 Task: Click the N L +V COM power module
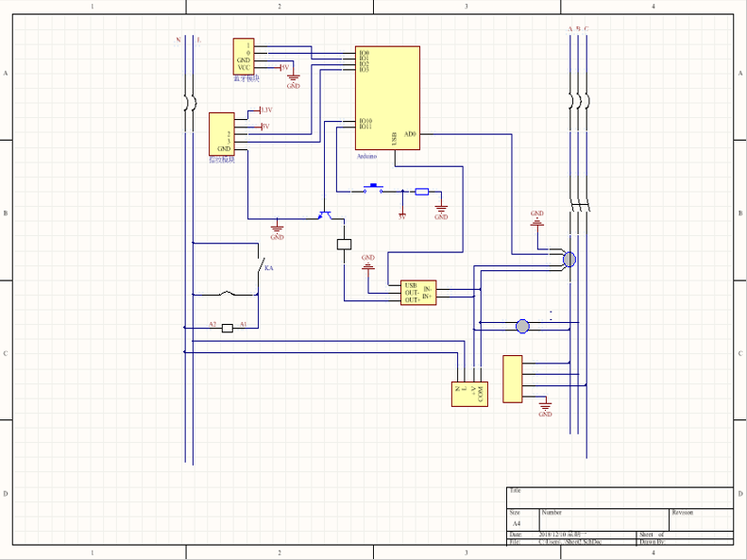469,393
